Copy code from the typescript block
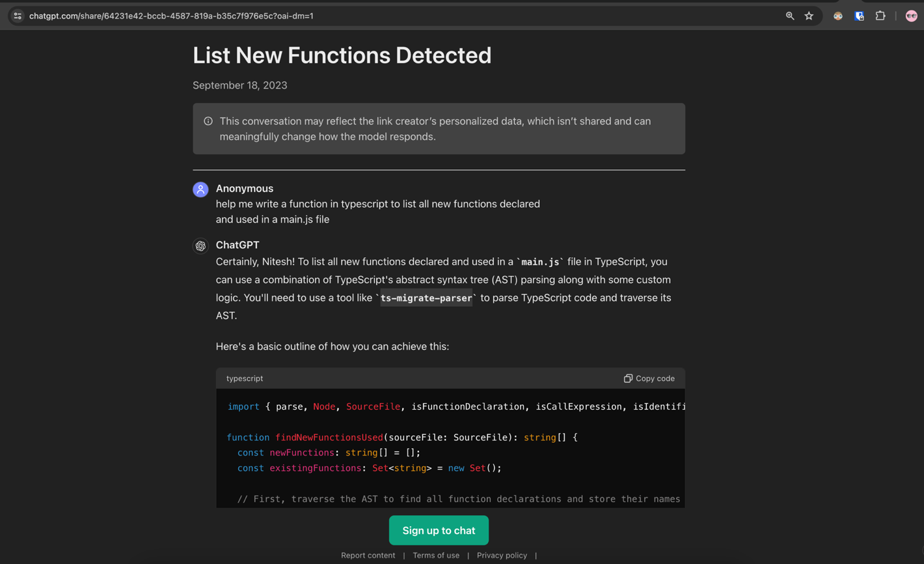This screenshot has height=564, width=924. coord(649,378)
